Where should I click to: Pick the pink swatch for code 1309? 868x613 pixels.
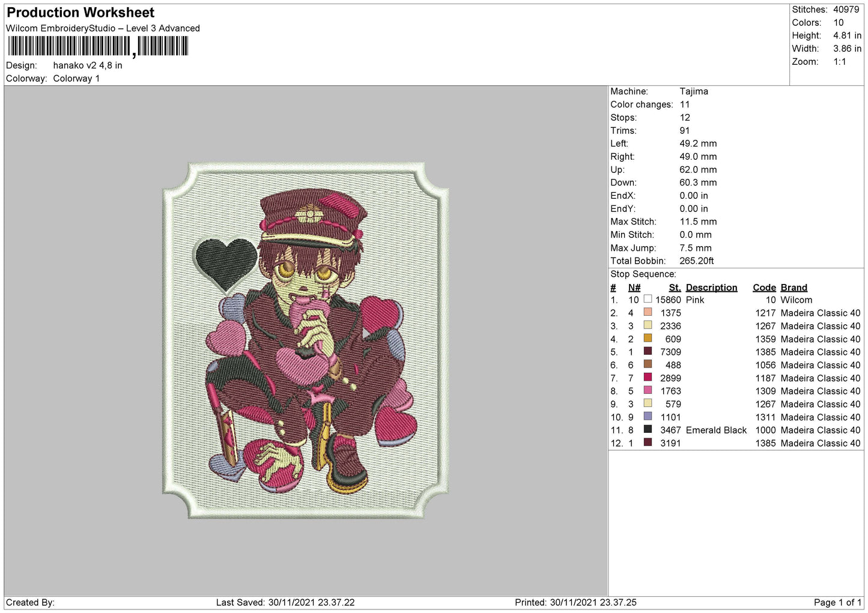[x=648, y=390]
